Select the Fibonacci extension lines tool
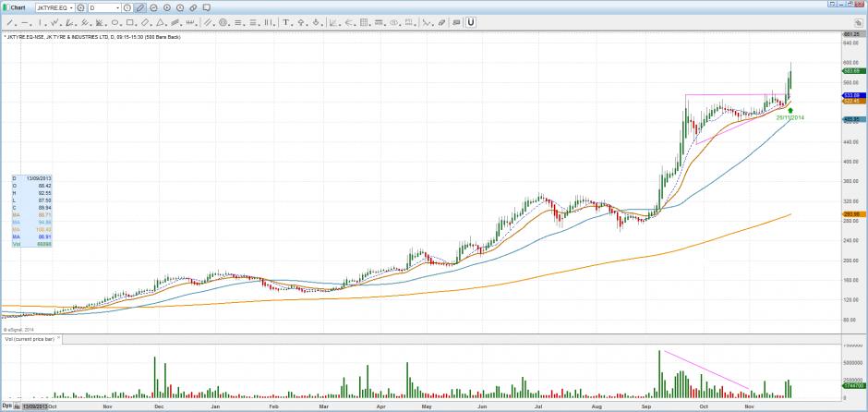Viewport: 868px width, 412px height. click(x=253, y=22)
